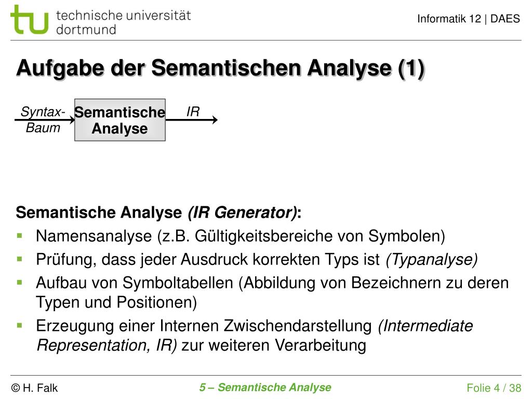Click the arrowhead entering the Semantische Analyse box
This screenshot has height=399, width=532.
pos(72,119)
